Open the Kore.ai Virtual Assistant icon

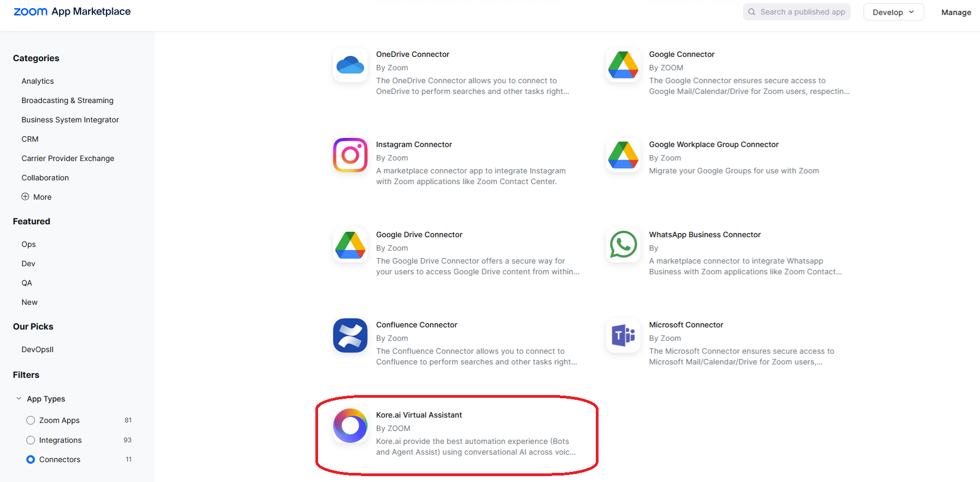point(350,426)
